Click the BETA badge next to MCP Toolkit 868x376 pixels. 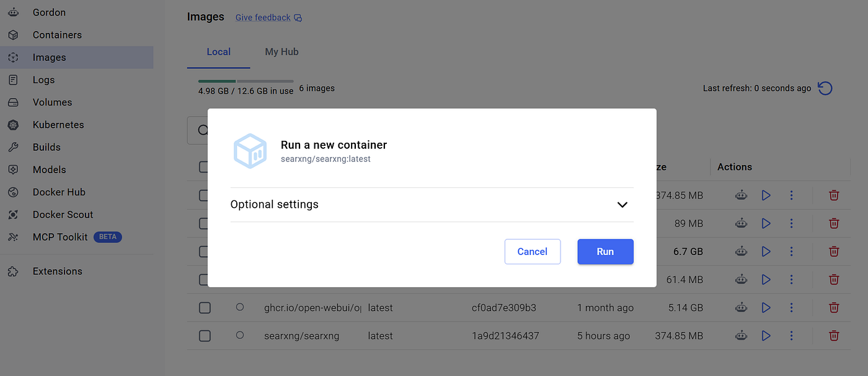pyautogui.click(x=108, y=237)
